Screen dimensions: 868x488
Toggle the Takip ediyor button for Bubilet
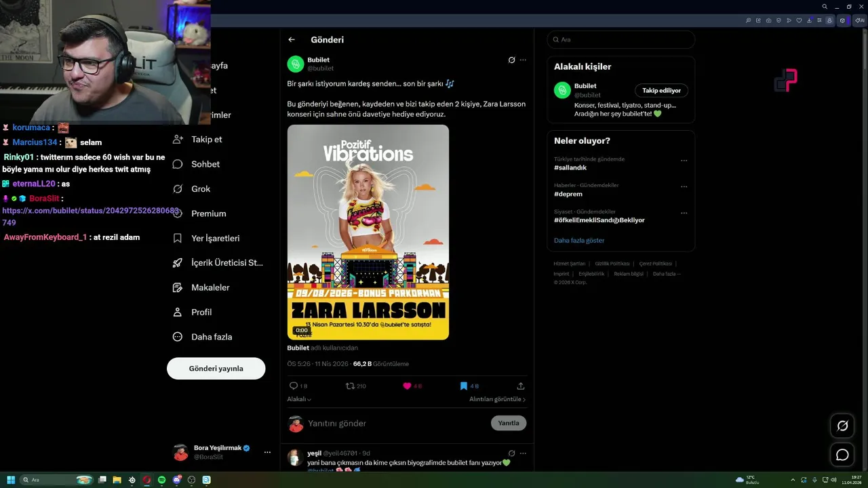click(662, 90)
